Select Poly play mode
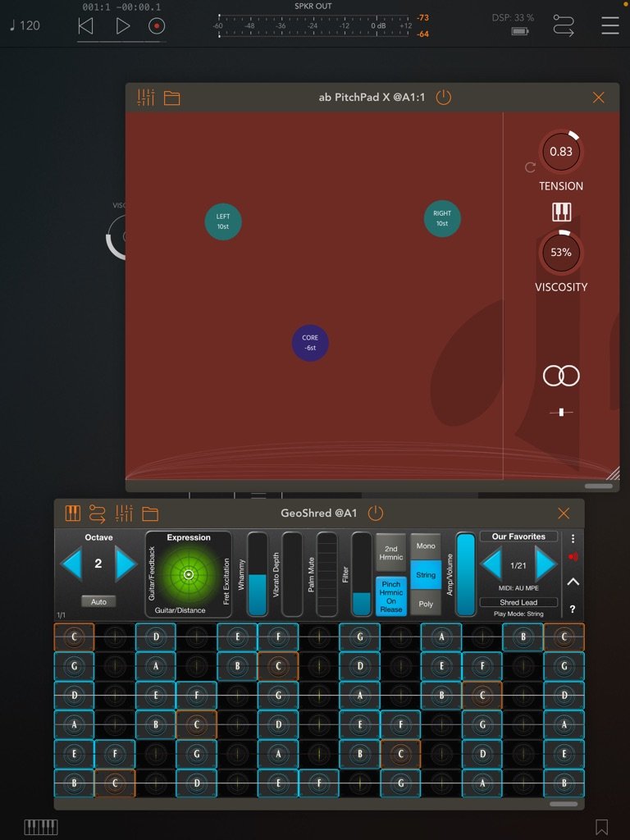The width and height of the screenshot is (630, 840). point(426,604)
